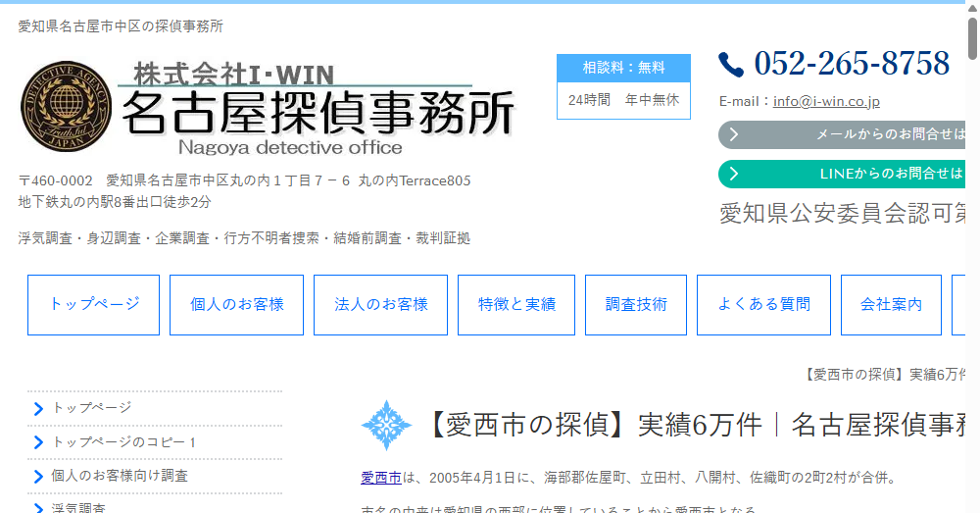Select 会社案内 navigation item
Screen dimensions: 980x513
pyautogui.click(x=891, y=305)
